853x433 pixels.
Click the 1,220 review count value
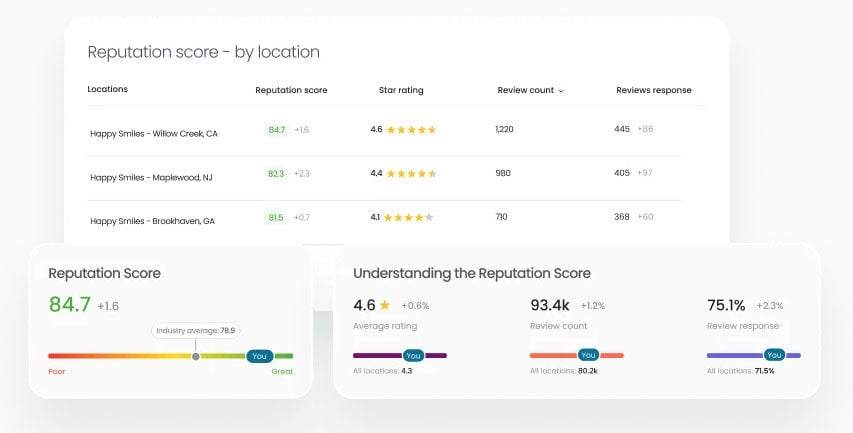[x=504, y=129]
